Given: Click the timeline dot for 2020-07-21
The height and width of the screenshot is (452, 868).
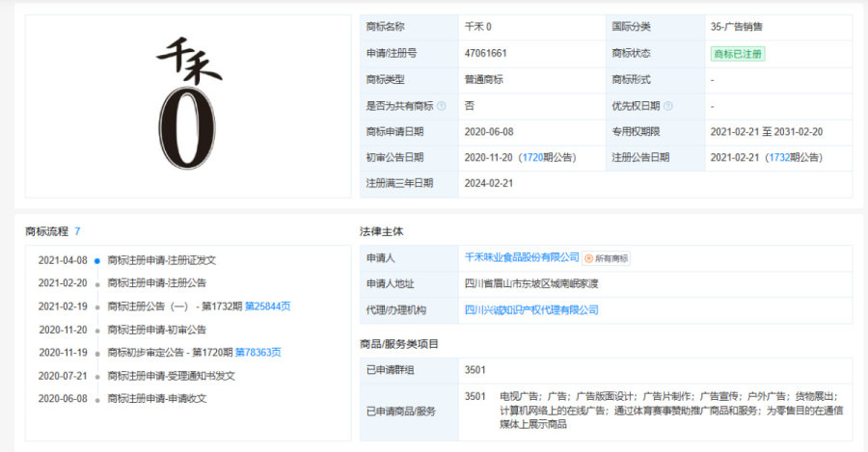Looking at the screenshot, I should click(x=97, y=376).
